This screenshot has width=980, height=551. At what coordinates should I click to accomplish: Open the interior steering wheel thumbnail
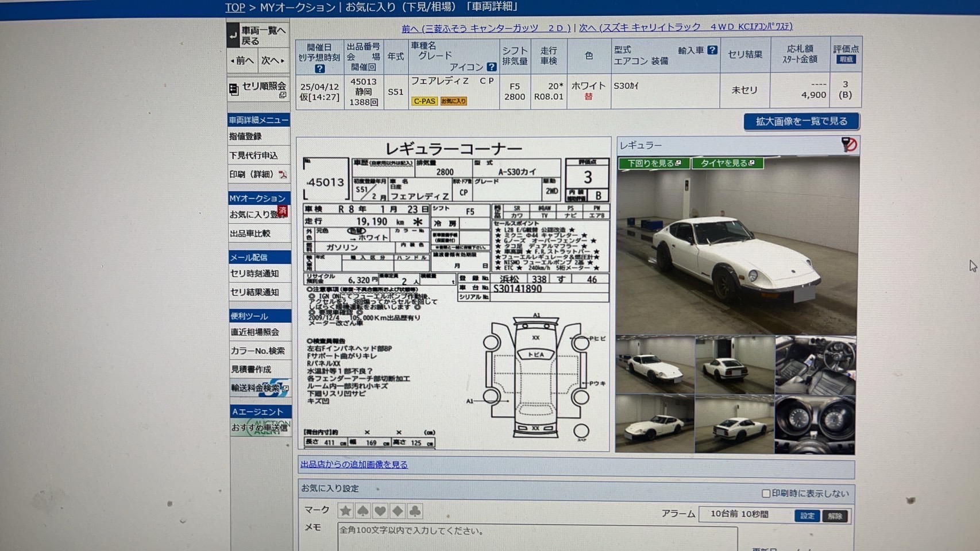pyautogui.click(x=815, y=365)
